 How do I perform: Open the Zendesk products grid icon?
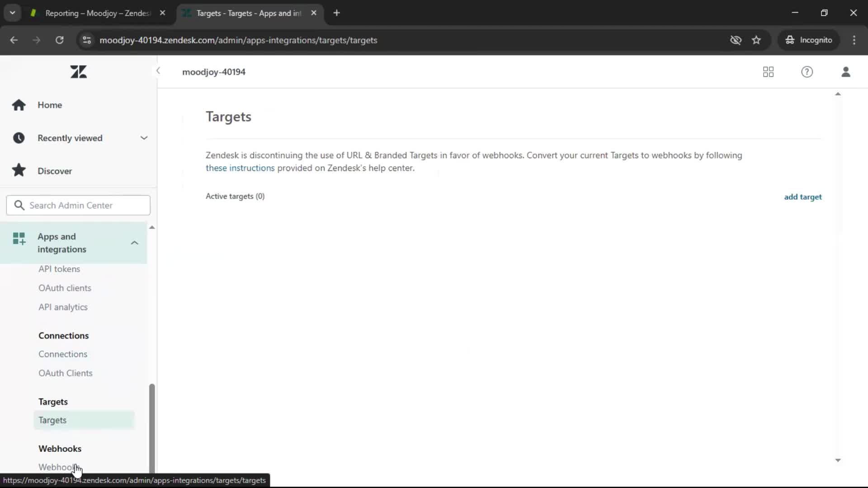(x=768, y=72)
